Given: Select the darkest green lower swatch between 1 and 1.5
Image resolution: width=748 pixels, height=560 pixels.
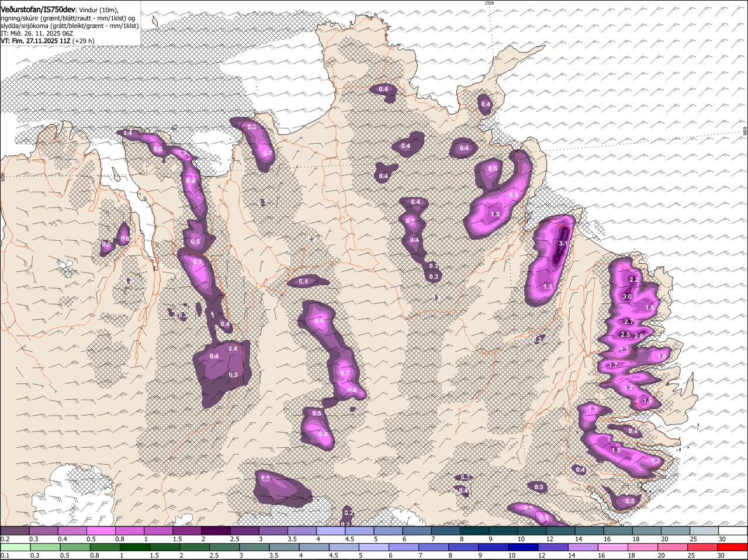Looking at the screenshot, I should click(x=135, y=547).
